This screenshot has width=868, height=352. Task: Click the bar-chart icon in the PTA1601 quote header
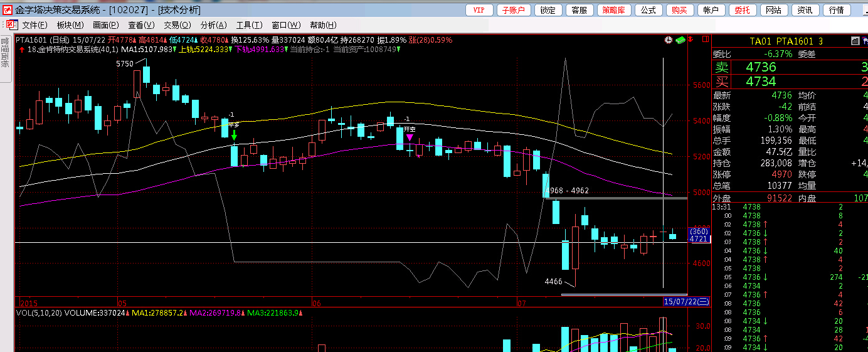click(x=854, y=41)
